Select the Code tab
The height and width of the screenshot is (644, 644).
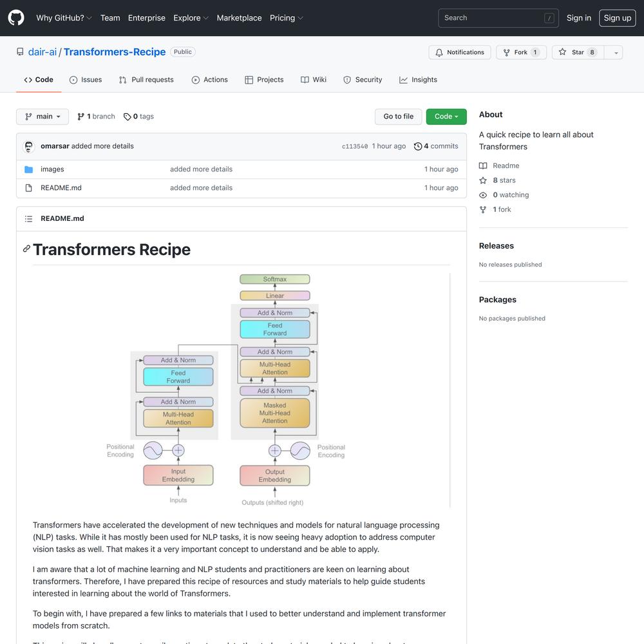[x=39, y=80]
